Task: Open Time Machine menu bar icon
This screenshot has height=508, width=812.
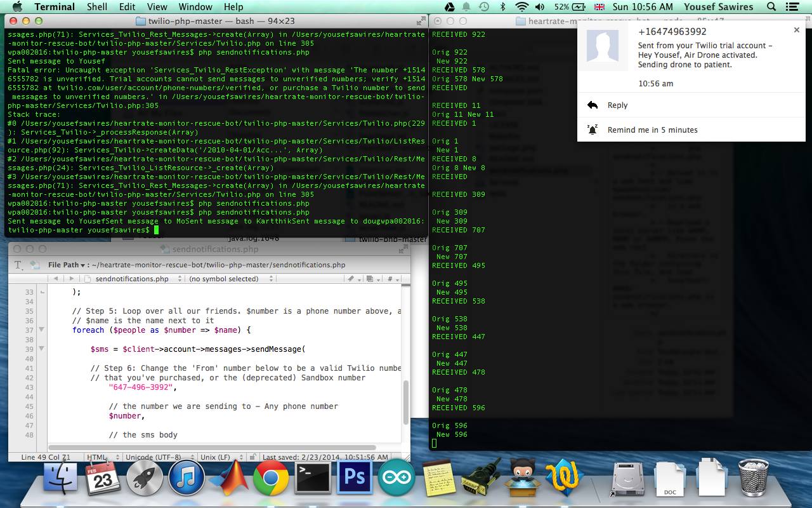Action: [x=484, y=7]
